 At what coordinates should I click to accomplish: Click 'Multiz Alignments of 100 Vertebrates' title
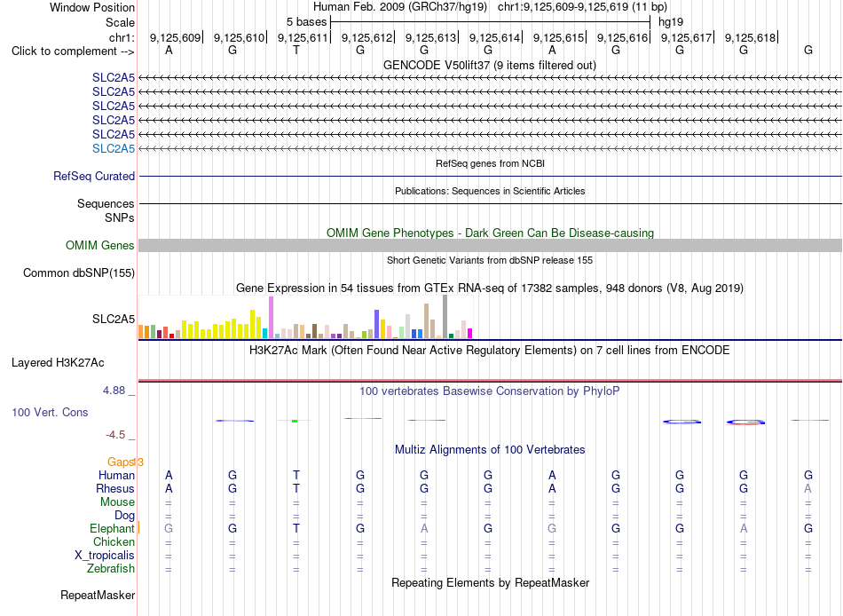(490, 450)
